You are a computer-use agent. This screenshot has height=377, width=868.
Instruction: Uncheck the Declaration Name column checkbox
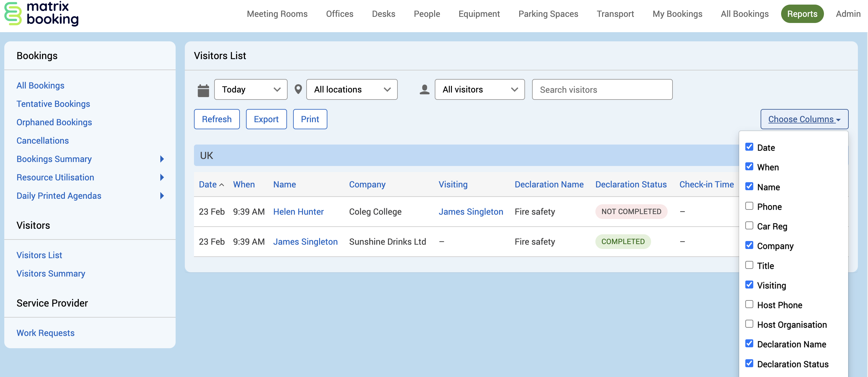(749, 344)
